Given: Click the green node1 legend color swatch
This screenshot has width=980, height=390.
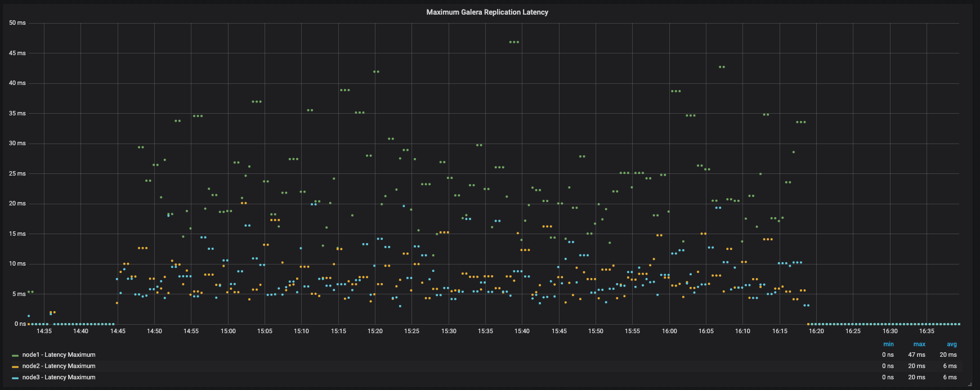Looking at the screenshot, I should point(15,356).
